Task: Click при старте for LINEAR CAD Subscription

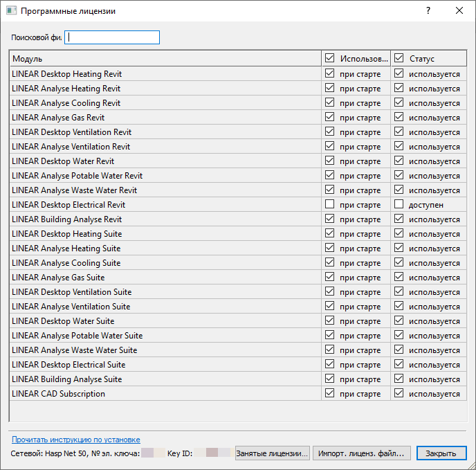Action: pos(360,394)
